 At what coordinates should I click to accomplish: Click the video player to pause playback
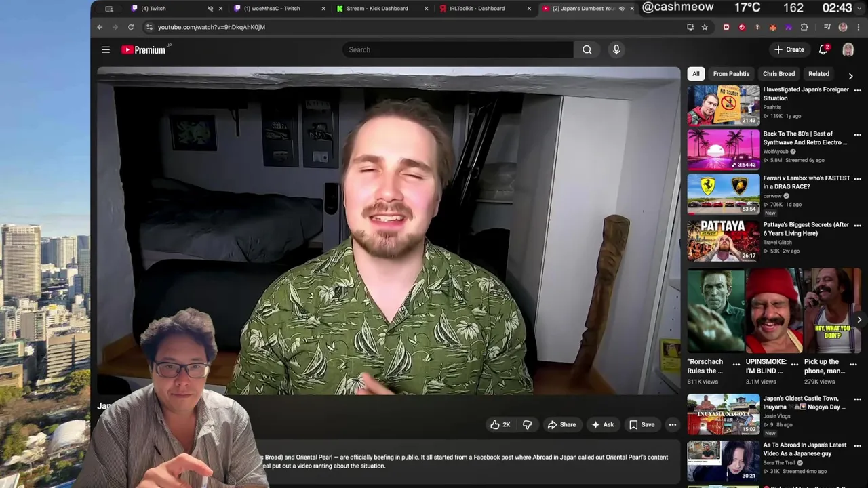pyautogui.click(x=389, y=230)
